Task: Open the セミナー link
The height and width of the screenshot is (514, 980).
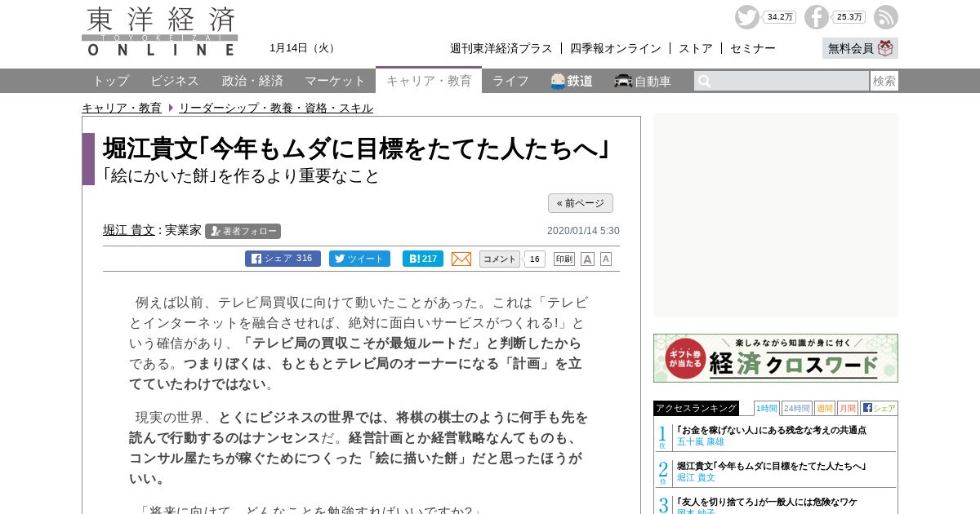Action: (753, 48)
